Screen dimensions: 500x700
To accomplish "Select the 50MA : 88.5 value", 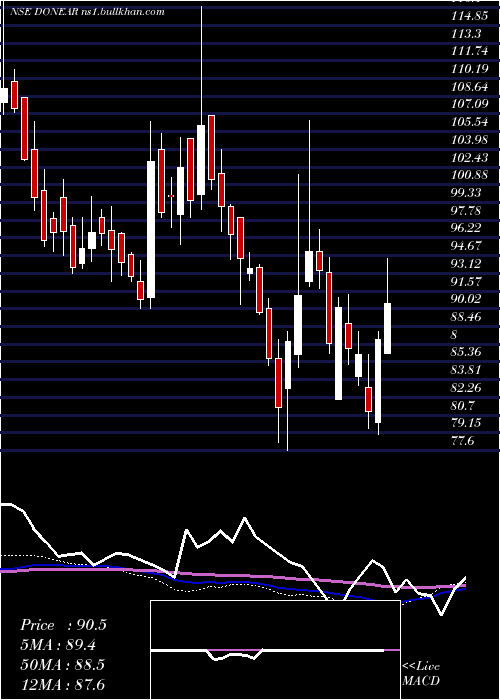I will [62, 665].
